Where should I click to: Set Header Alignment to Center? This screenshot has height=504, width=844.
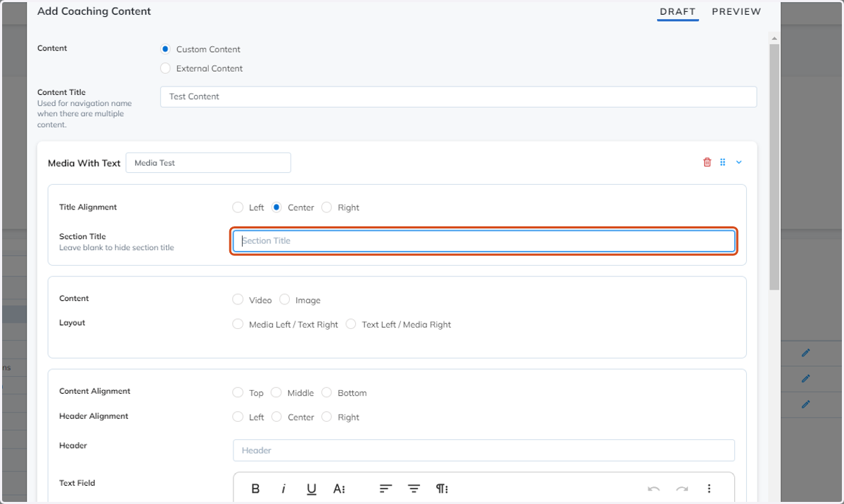click(x=276, y=417)
